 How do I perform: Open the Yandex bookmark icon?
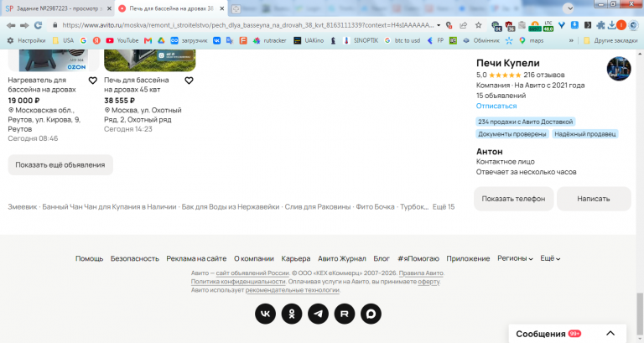(x=96, y=40)
